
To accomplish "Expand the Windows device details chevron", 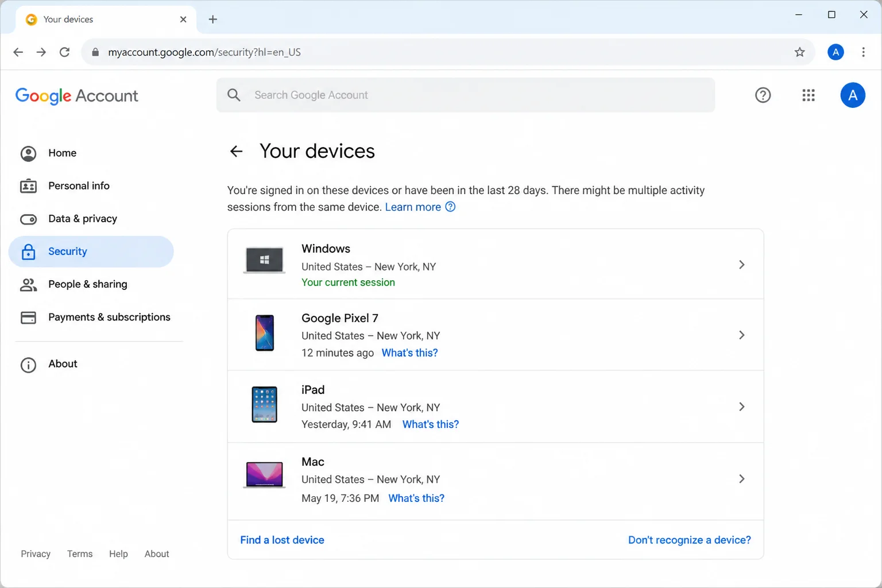I will pyautogui.click(x=741, y=265).
